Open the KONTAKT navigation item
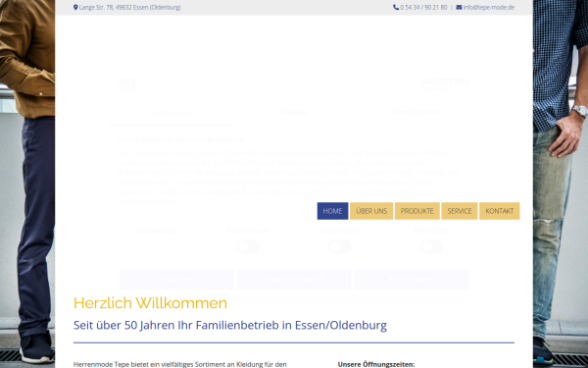This screenshot has width=588, height=368. tap(500, 211)
